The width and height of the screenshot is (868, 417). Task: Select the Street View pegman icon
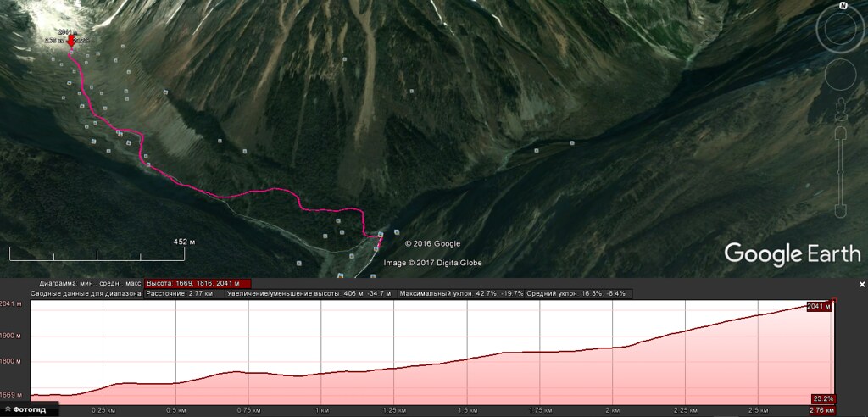coord(841,108)
